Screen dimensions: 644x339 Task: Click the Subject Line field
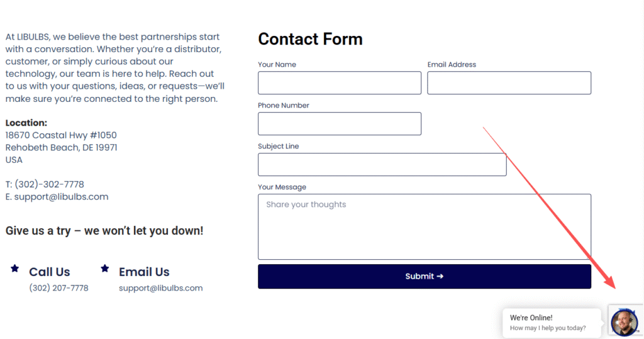click(x=382, y=165)
